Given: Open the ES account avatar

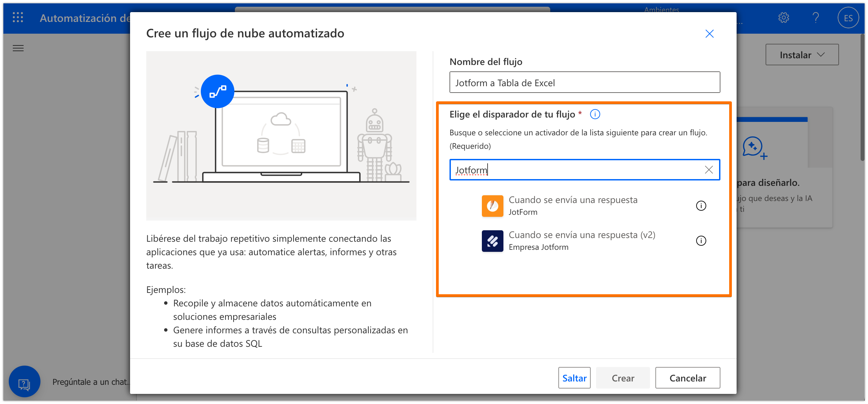Looking at the screenshot, I should click(848, 18).
